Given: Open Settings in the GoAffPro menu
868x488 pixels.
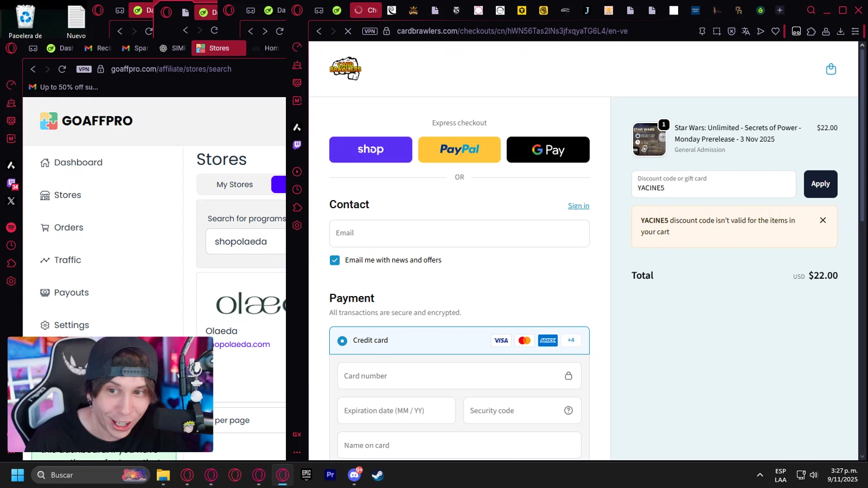Looking at the screenshot, I should pos(64,325).
